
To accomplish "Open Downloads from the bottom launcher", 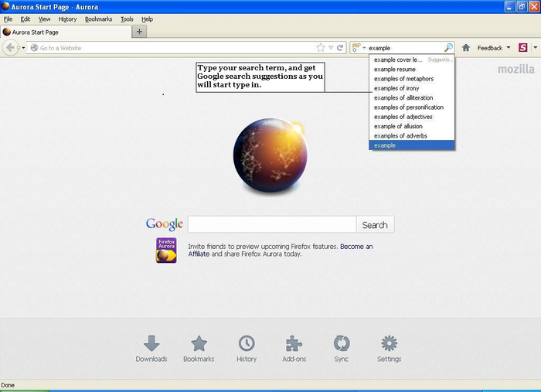I will [151, 349].
